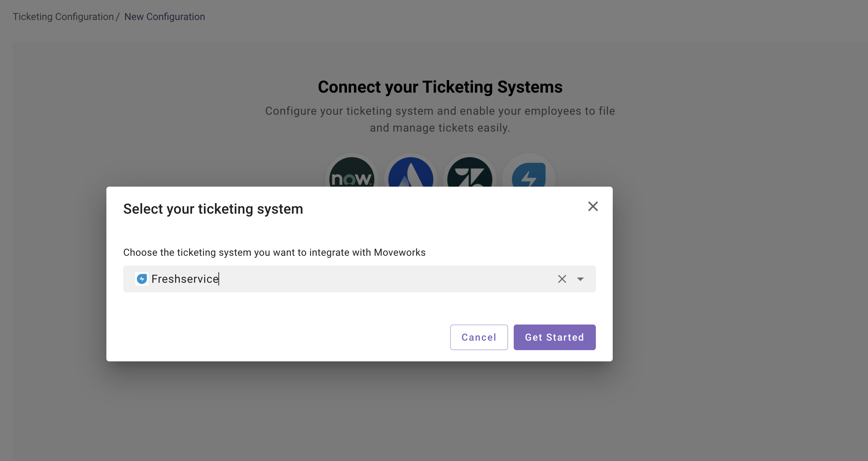Click the large Freshservice lightning logo behind dialog
The width and height of the screenshot is (868, 461).
coord(528,174)
